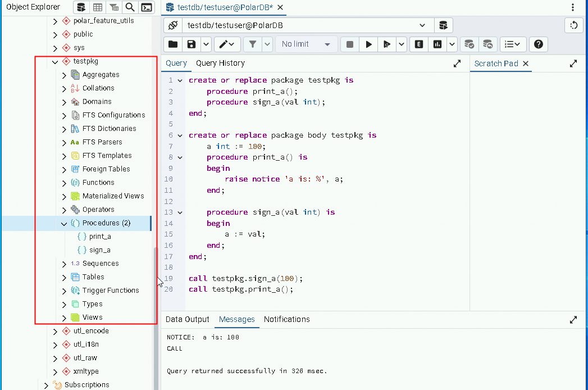The width and height of the screenshot is (588, 390).
Task: Click the Save File disk icon
Action: click(x=192, y=44)
